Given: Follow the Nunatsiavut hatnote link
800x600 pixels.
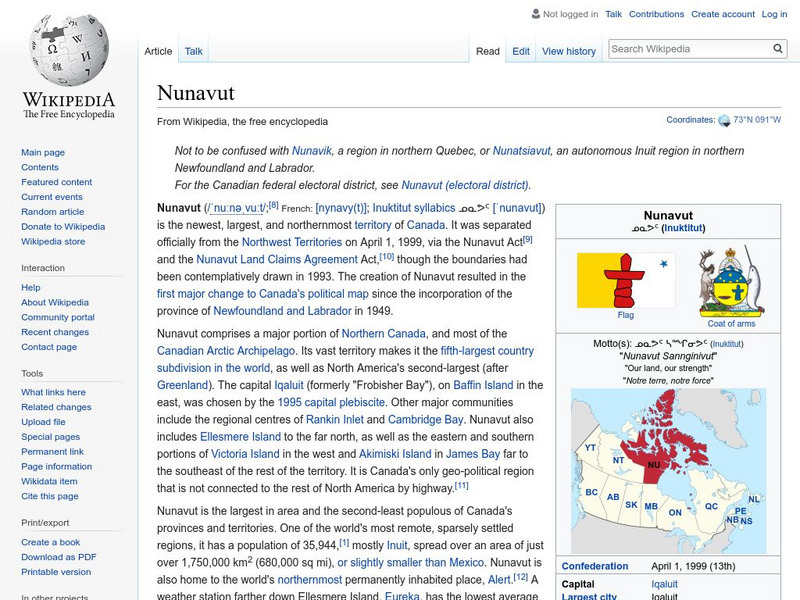Looking at the screenshot, I should [x=521, y=151].
